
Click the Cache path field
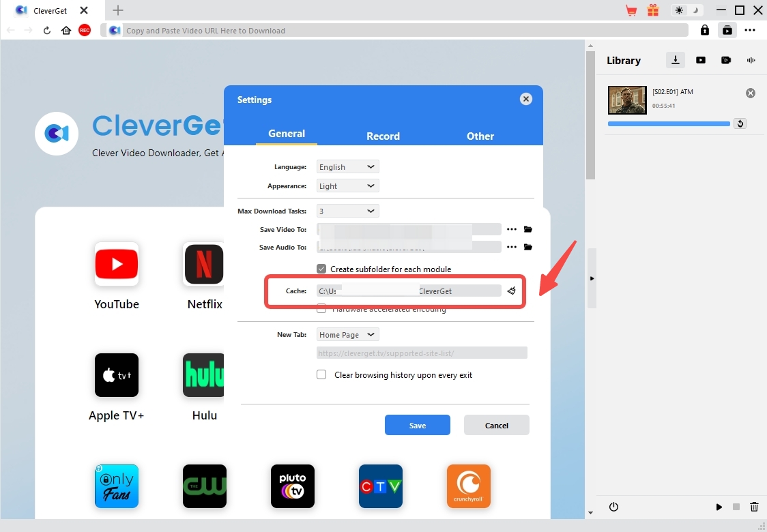pyautogui.click(x=409, y=291)
